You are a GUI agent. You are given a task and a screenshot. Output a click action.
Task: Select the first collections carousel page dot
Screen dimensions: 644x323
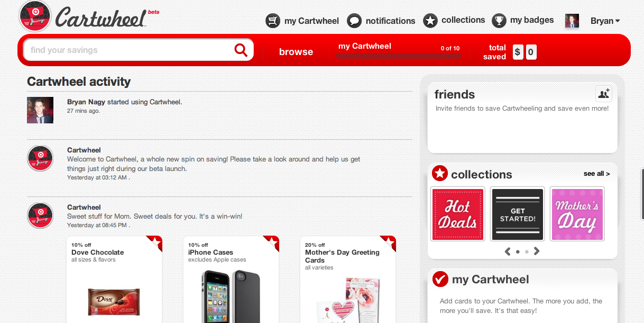pyautogui.click(x=518, y=252)
